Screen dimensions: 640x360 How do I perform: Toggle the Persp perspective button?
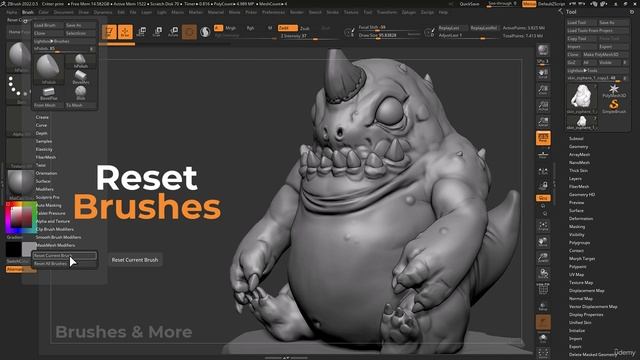(x=543, y=138)
